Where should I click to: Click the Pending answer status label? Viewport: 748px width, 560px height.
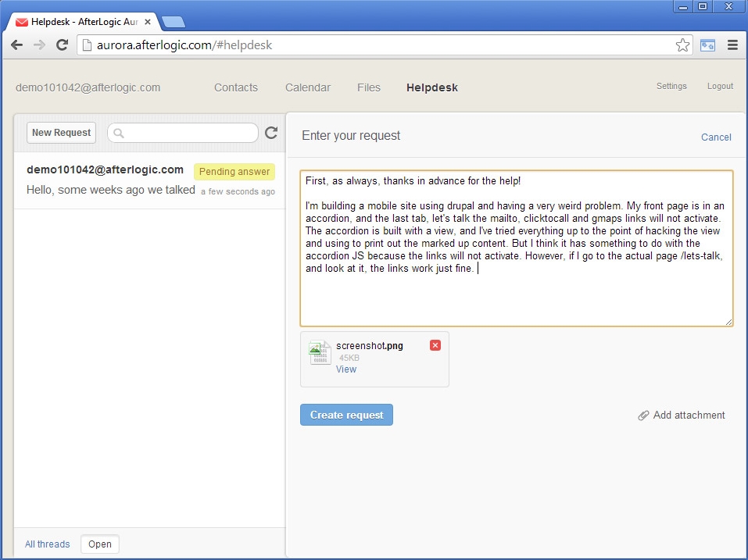pyautogui.click(x=234, y=172)
